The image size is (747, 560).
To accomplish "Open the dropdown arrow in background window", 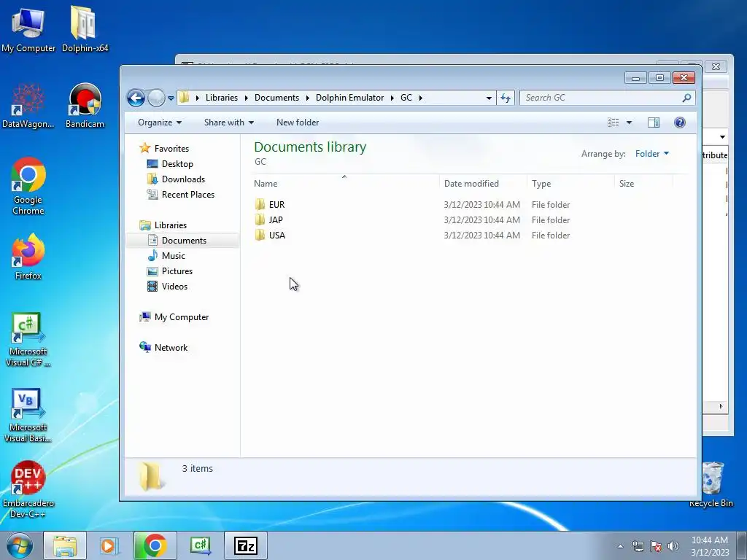I will pyautogui.click(x=722, y=137).
